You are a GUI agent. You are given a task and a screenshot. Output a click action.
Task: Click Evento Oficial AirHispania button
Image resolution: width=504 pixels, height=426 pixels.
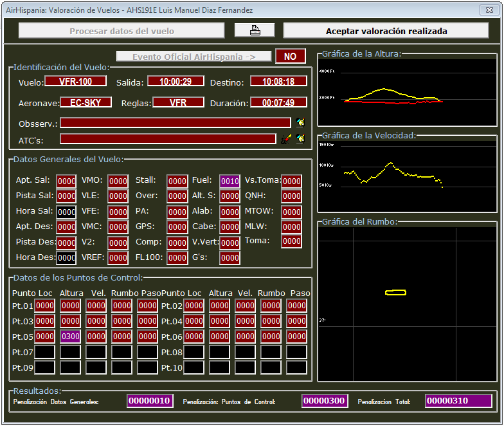194,57
